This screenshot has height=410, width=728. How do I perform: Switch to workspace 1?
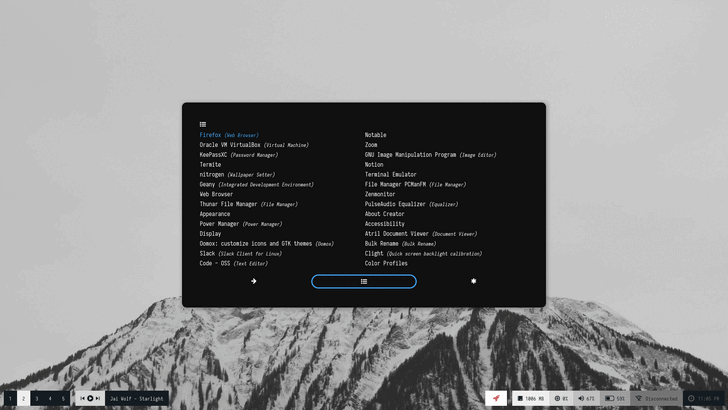click(x=10, y=398)
